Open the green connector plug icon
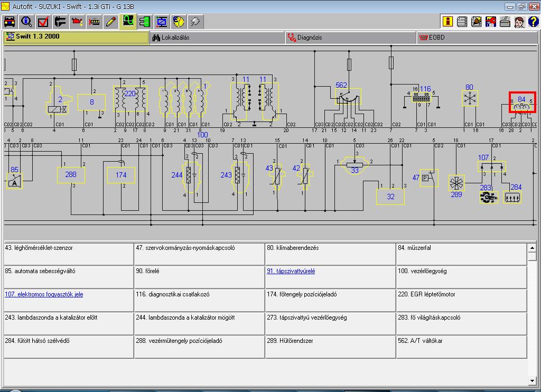The image size is (541, 392). [145, 22]
